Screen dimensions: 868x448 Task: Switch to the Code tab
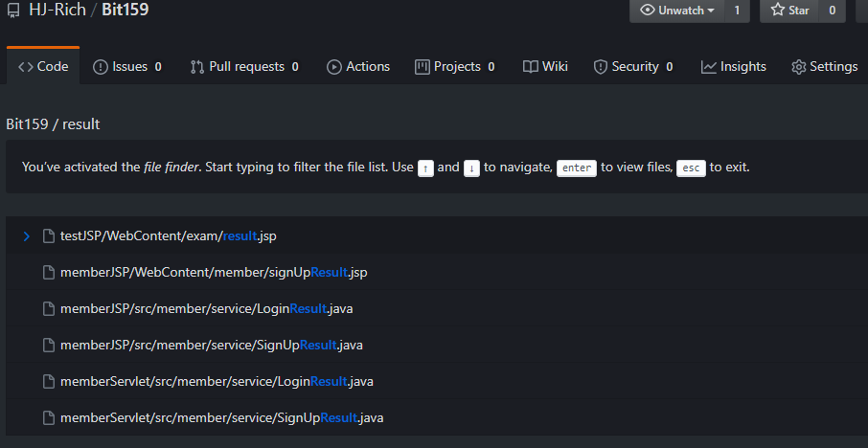click(43, 66)
